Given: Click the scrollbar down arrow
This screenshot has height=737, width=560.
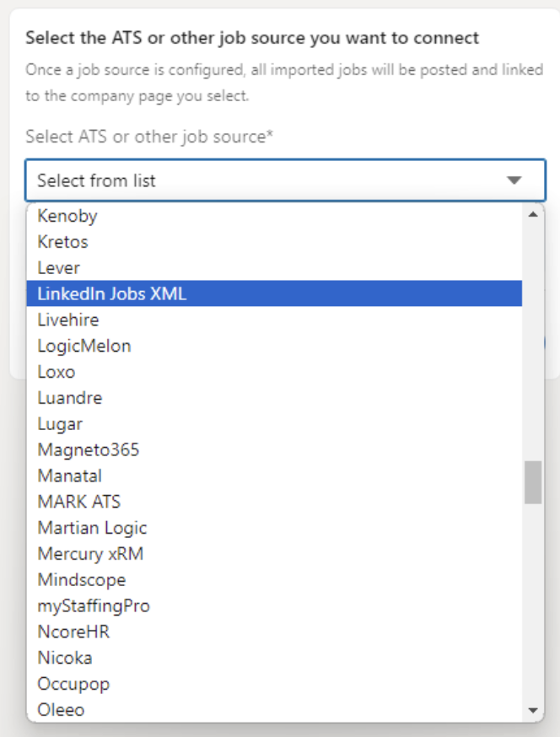Looking at the screenshot, I should pos(533,711).
